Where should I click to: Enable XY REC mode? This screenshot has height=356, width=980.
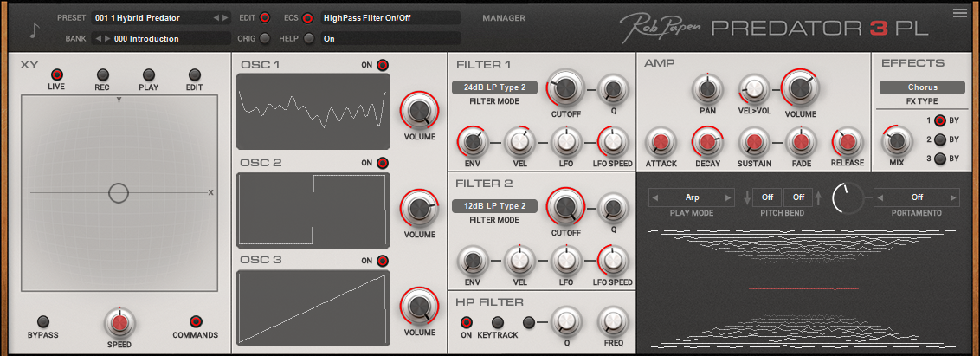[102, 74]
